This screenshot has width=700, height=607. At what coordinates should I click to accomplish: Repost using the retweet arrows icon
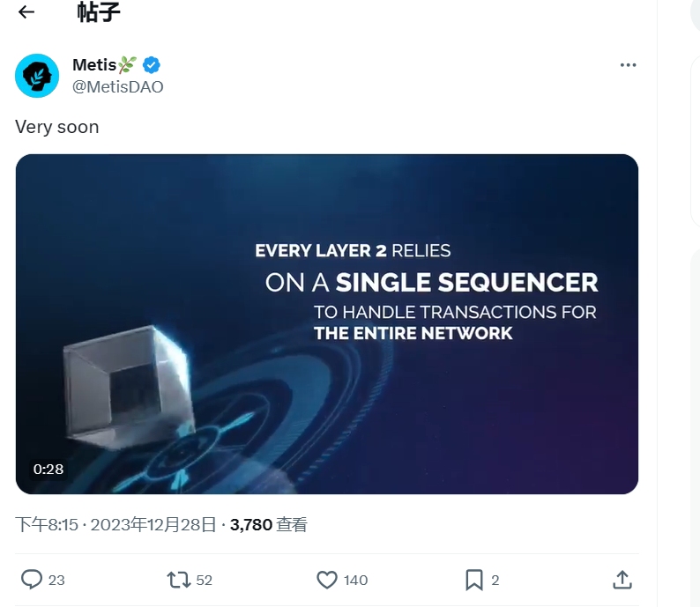(x=178, y=580)
